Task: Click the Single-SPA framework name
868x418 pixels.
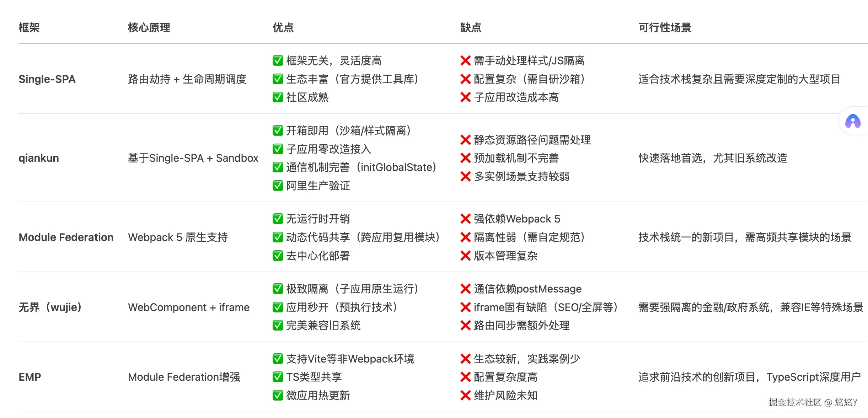Action: coord(47,79)
